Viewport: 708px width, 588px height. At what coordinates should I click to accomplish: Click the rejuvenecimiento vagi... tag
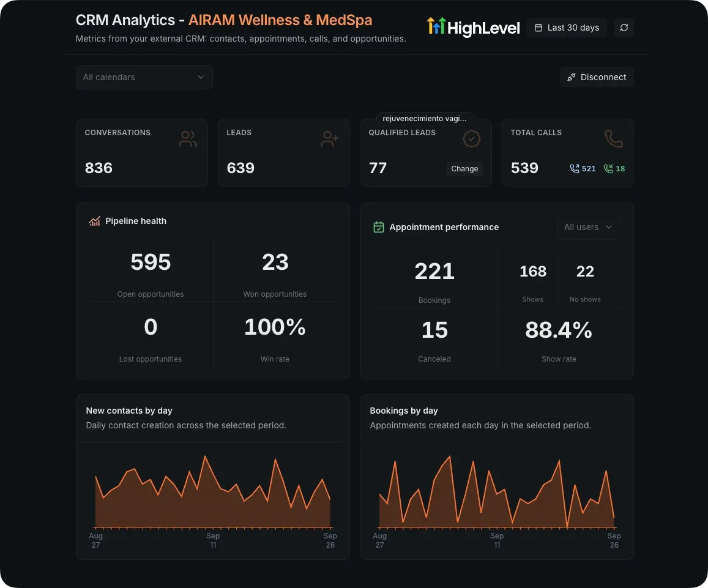(x=425, y=118)
